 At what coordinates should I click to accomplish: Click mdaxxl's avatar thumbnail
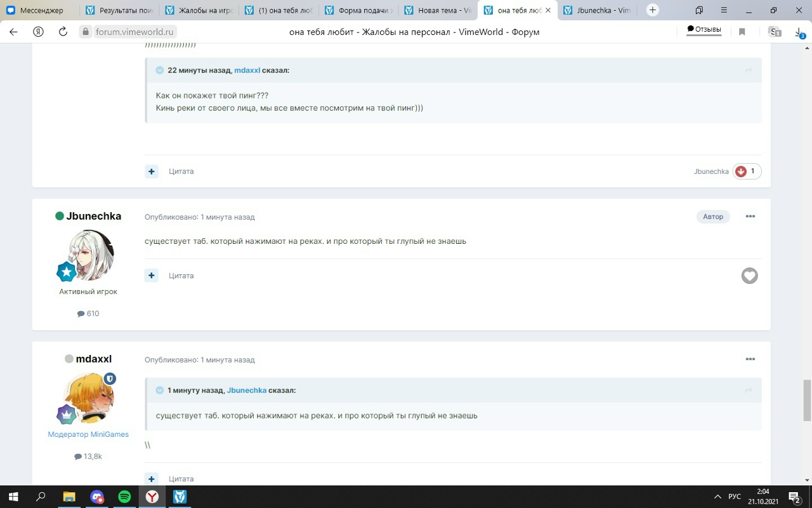pos(89,398)
